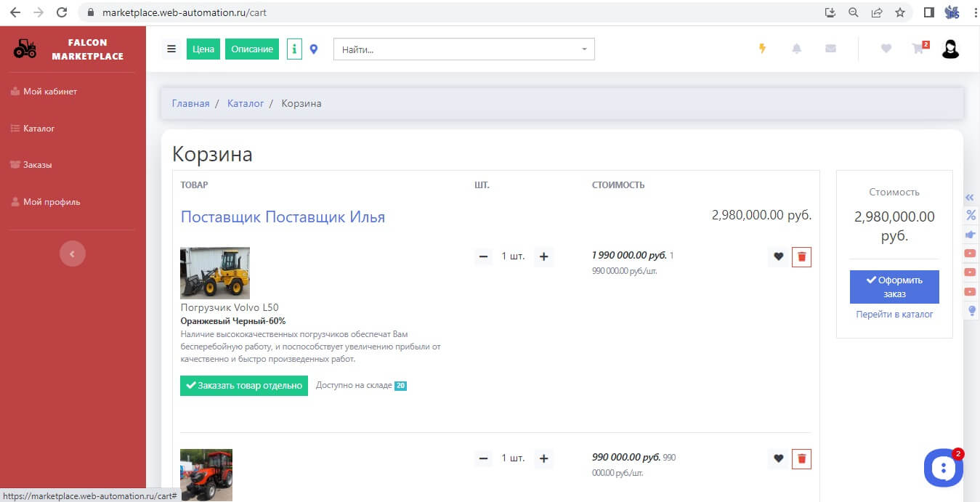This screenshot has width=980, height=502.
Task: Click the green info icon button
Action: [294, 49]
